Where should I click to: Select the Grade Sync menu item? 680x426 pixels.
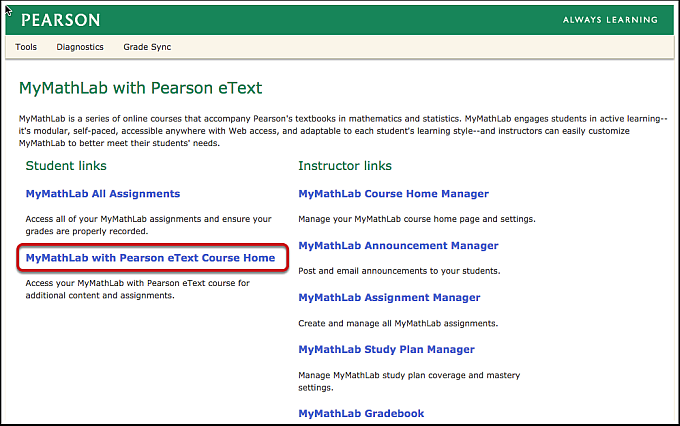tap(148, 47)
